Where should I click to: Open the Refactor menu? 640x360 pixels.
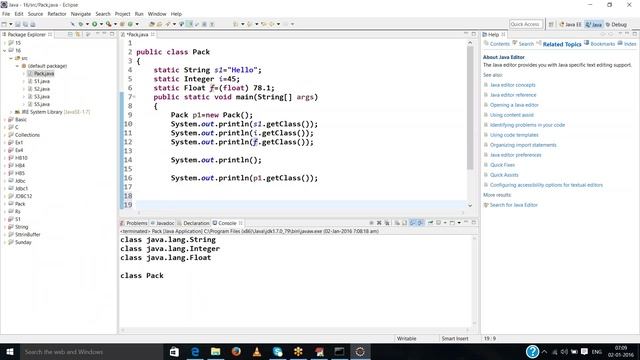point(57,14)
